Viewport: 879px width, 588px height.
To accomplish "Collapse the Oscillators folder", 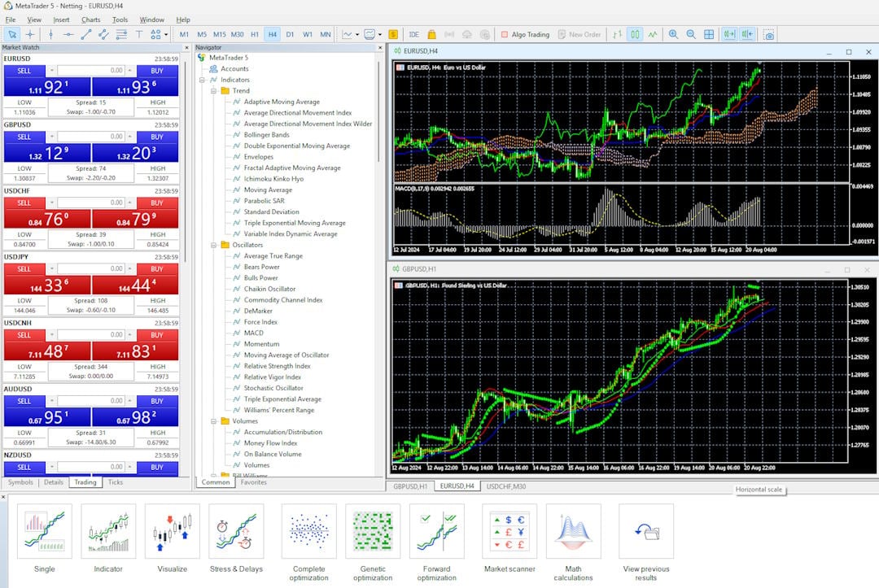I will point(213,245).
